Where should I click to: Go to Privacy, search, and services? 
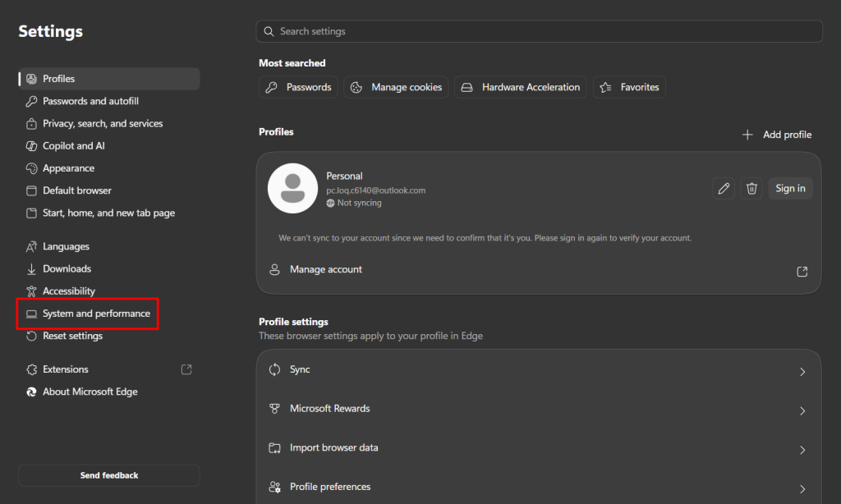[109, 124]
